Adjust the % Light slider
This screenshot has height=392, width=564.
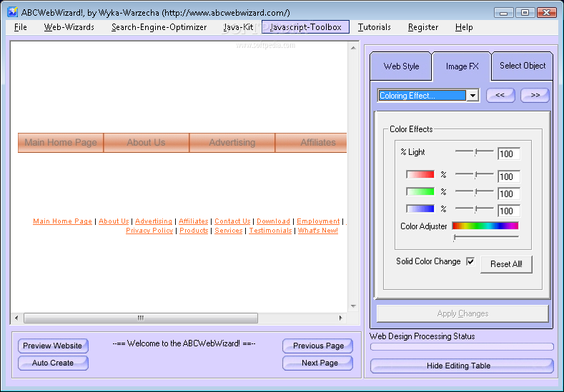[x=475, y=152]
